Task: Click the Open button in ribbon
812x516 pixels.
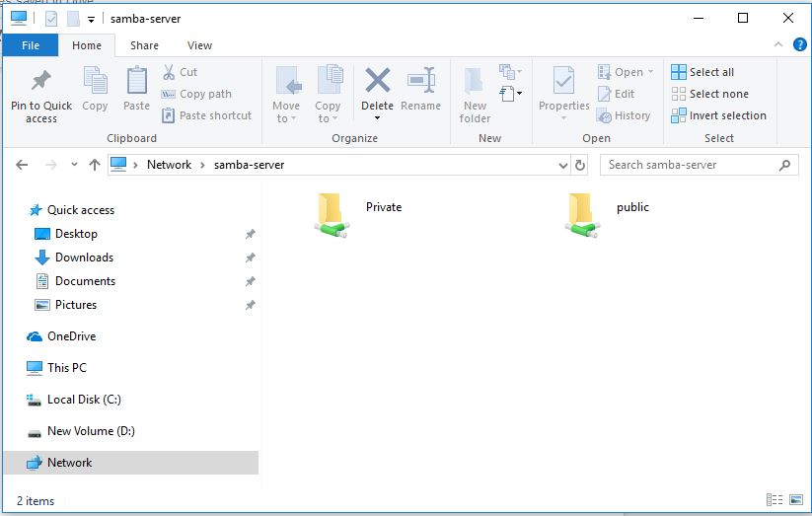Action: pyautogui.click(x=625, y=72)
